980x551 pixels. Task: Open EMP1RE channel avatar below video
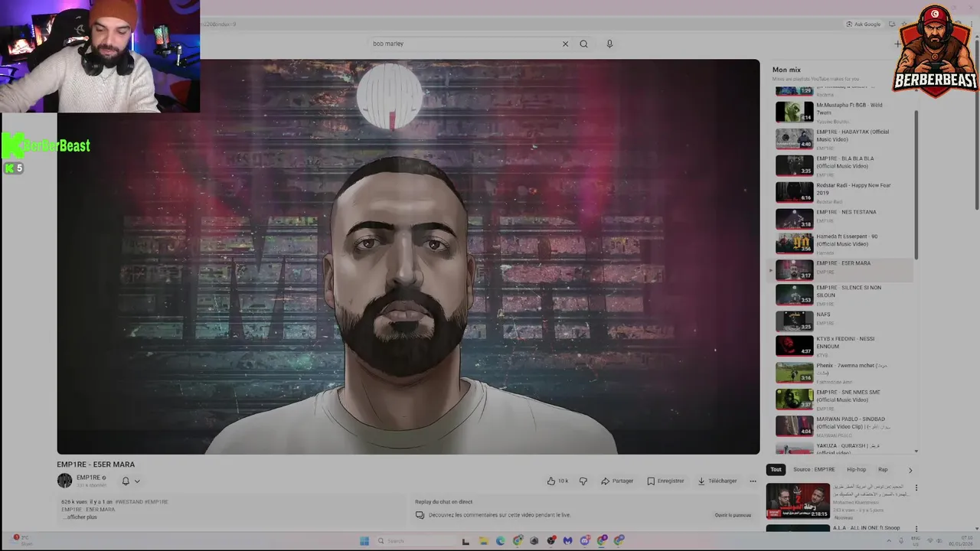point(64,481)
